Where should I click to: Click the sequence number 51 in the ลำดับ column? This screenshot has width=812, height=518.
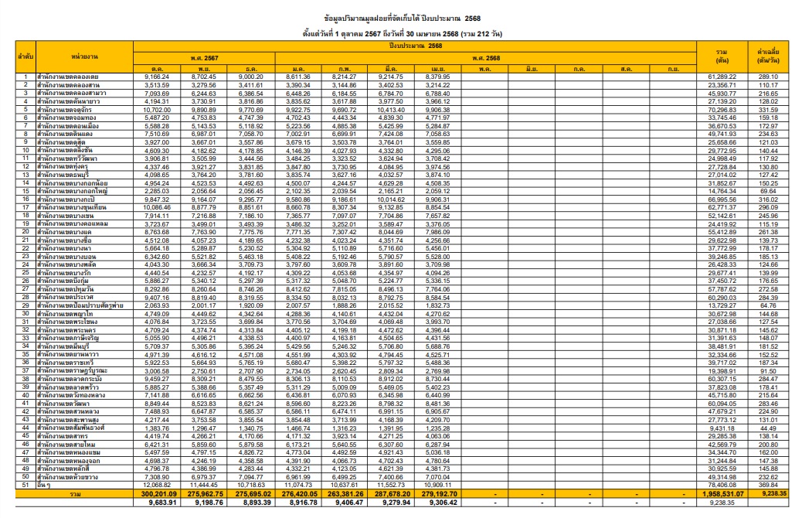pyautogui.click(x=25, y=485)
